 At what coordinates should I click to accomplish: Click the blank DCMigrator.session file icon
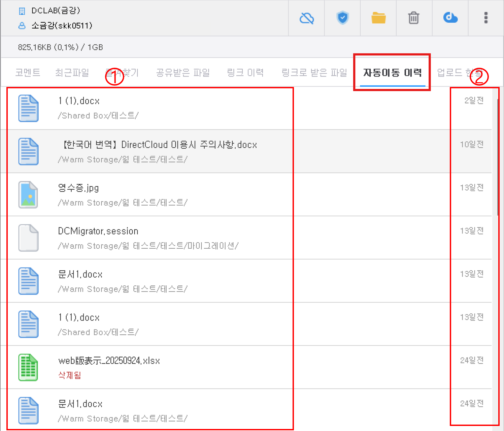(28, 238)
